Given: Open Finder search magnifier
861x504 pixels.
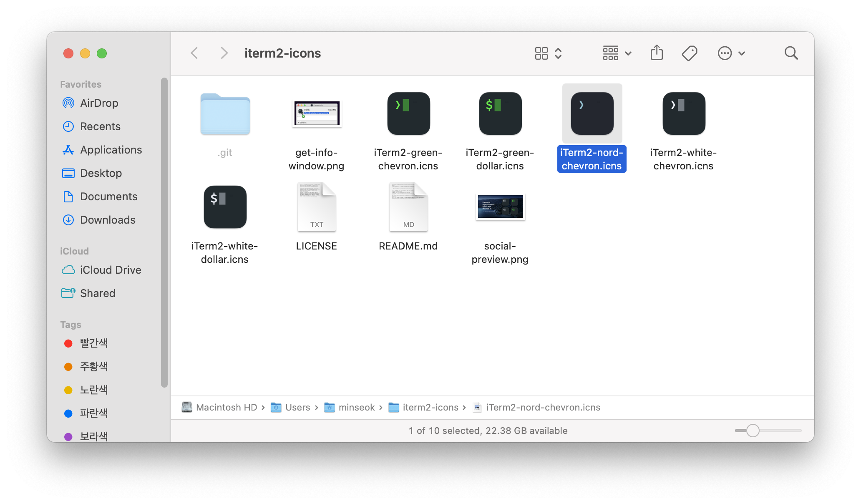Looking at the screenshot, I should (x=791, y=53).
